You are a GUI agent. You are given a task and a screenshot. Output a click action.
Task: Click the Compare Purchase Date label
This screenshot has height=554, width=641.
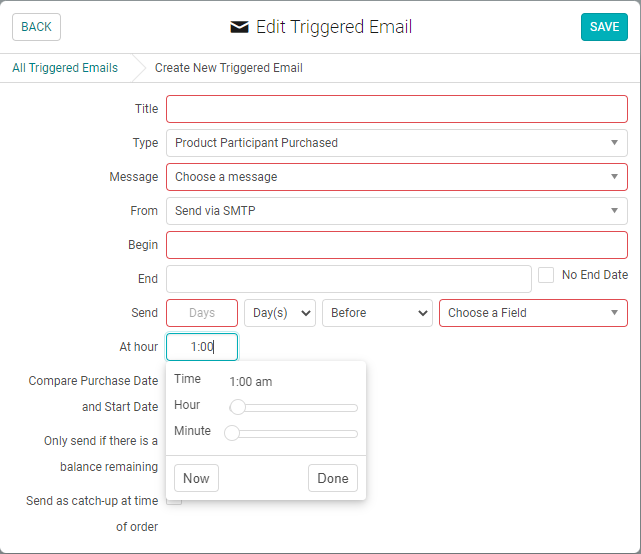[x=93, y=394]
